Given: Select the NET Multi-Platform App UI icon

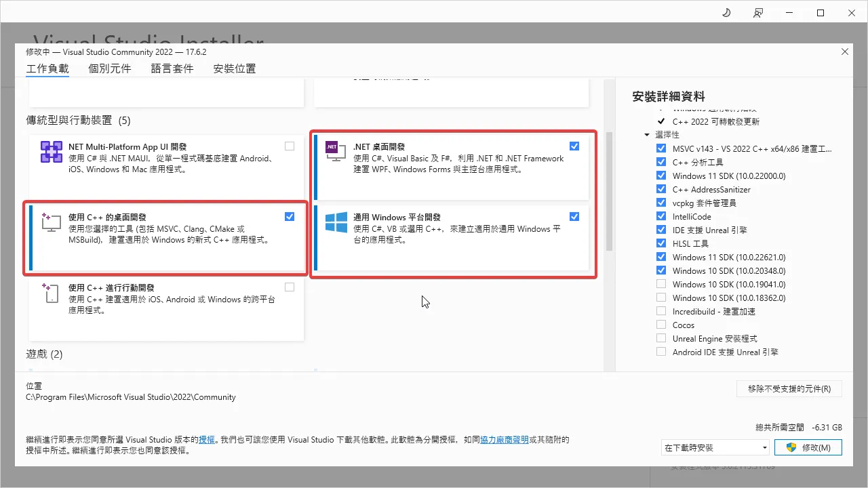Looking at the screenshot, I should coord(51,152).
